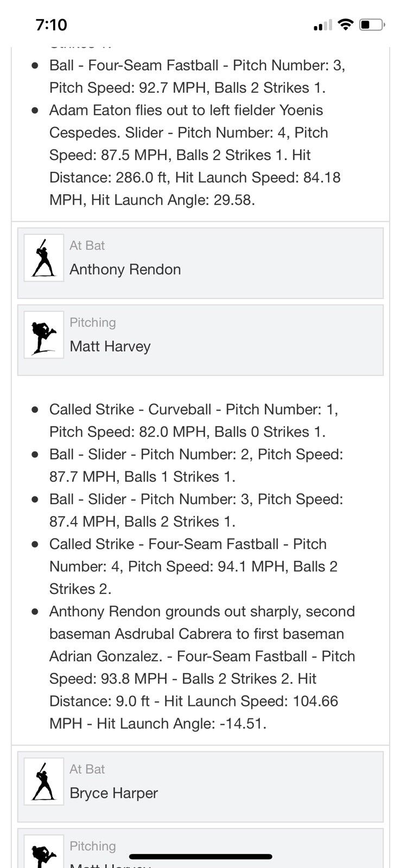Viewport: 401px width, 868px height.
Task: Tap the Adam Eaton flies out play entry
Action: (195, 155)
